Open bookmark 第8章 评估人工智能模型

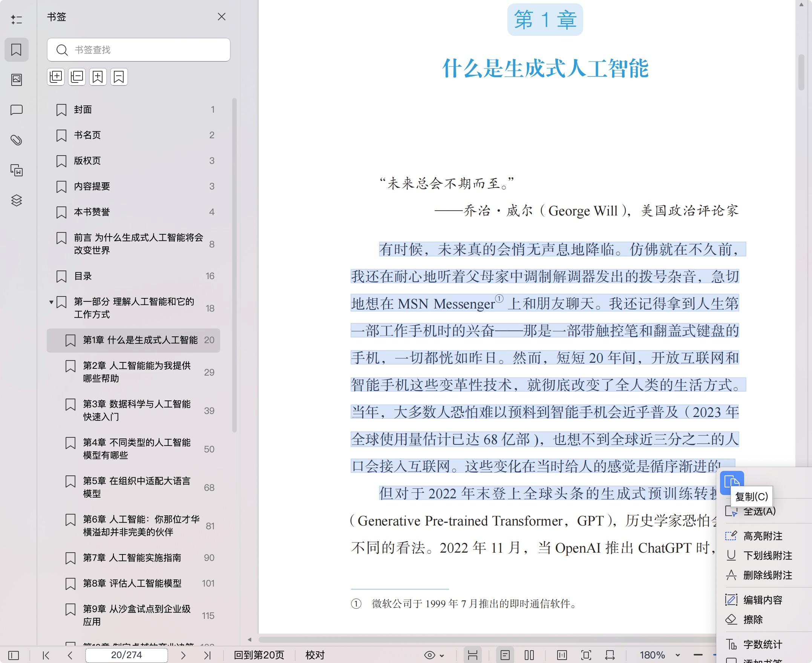[133, 584]
